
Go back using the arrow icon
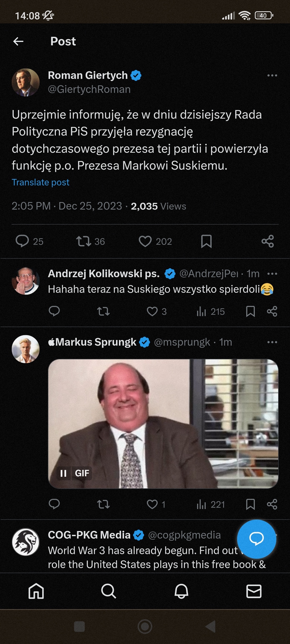[18, 41]
